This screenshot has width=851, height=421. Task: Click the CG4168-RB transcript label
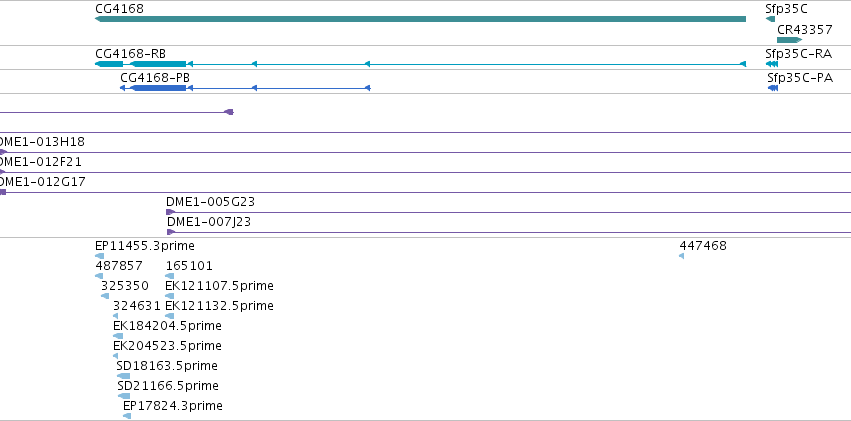click(x=130, y=54)
